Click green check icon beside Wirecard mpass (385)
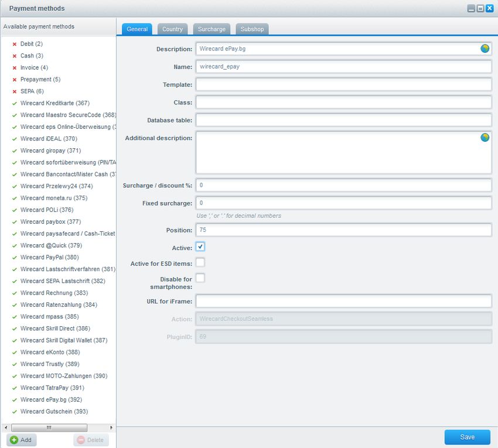 pos(14,317)
